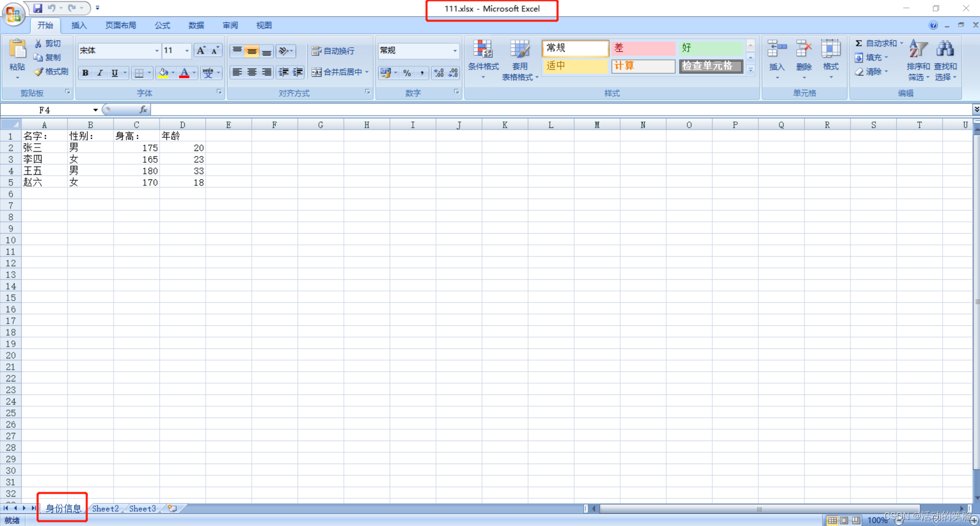This screenshot has width=980, height=526.
Task: Click inside the formula bar
Action: pos(560,110)
